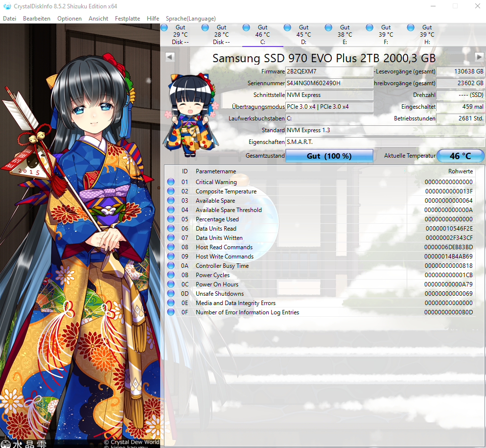Select the E: drive tab
The height and width of the screenshot is (448, 486).
point(345,35)
